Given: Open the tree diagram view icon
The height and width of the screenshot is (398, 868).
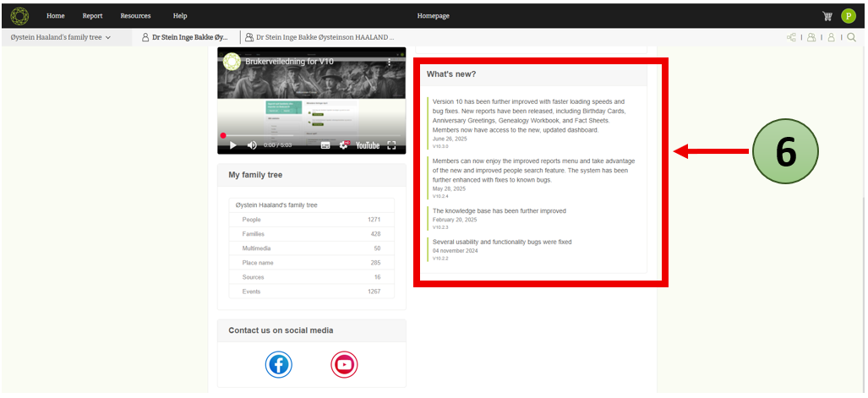Looking at the screenshot, I should [791, 37].
